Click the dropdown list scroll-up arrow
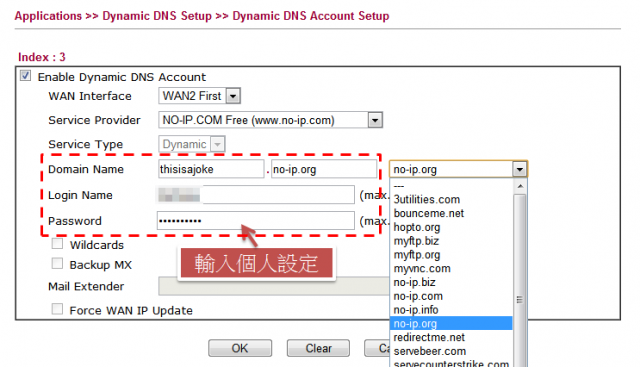640x367 pixels. [x=520, y=186]
